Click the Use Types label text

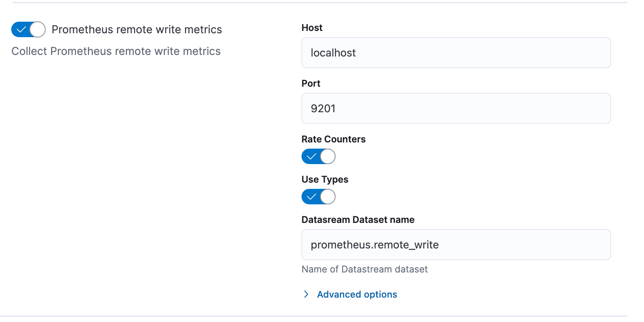click(x=325, y=180)
